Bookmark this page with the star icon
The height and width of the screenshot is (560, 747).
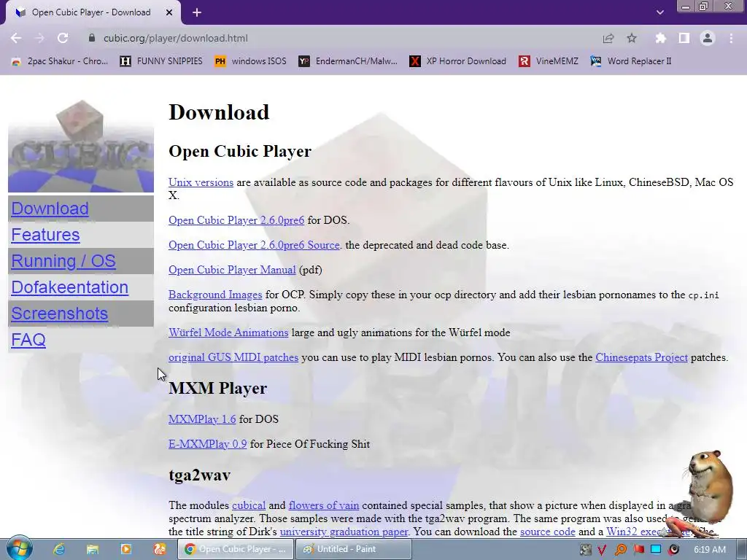[632, 38]
